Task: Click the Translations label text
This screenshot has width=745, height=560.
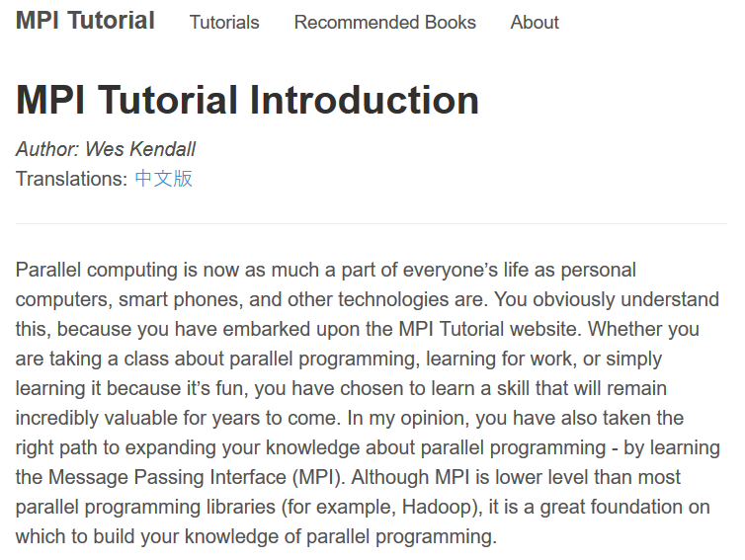Action: click(71, 179)
